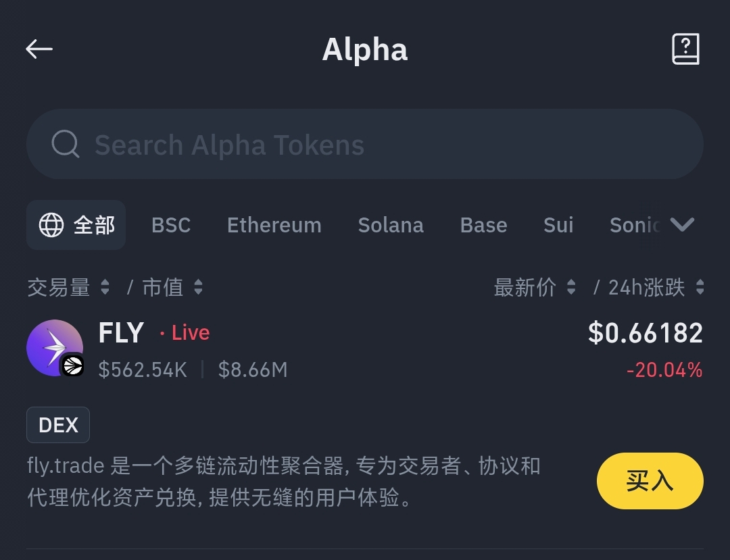Sort by 最新价 arrows
The image size is (730, 560).
pyautogui.click(x=571, y=287)
